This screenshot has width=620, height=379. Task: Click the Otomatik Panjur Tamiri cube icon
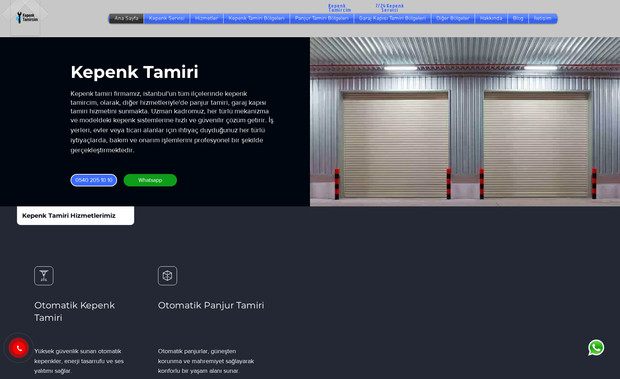click(167, 275)
